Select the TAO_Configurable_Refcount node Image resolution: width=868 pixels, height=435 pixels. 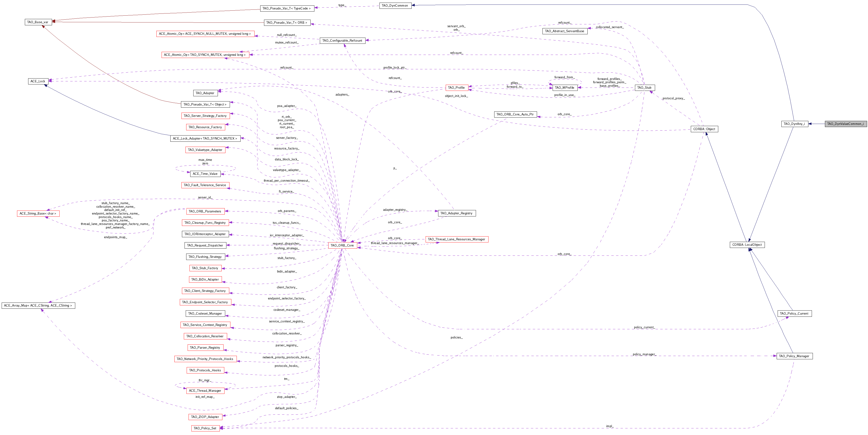point(342,40)
